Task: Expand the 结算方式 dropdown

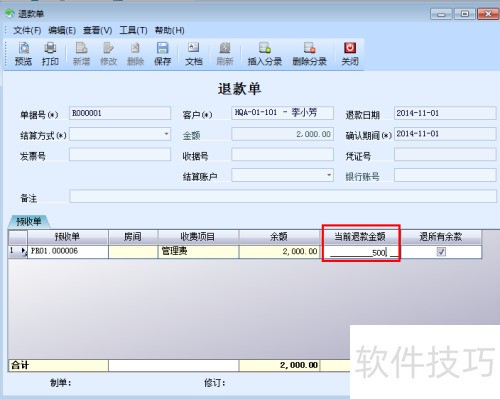Action: (x=166, y=134)
